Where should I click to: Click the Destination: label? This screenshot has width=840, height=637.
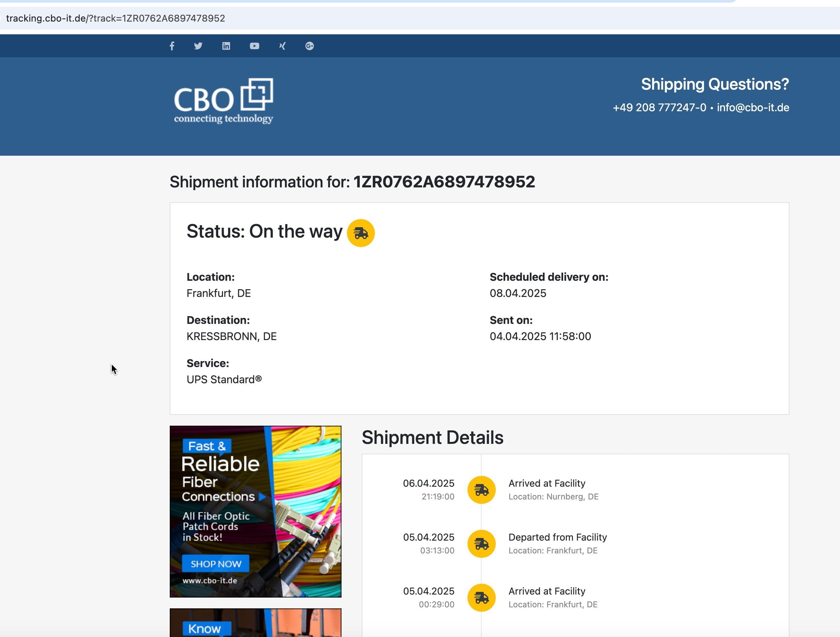tap(218, 320)
